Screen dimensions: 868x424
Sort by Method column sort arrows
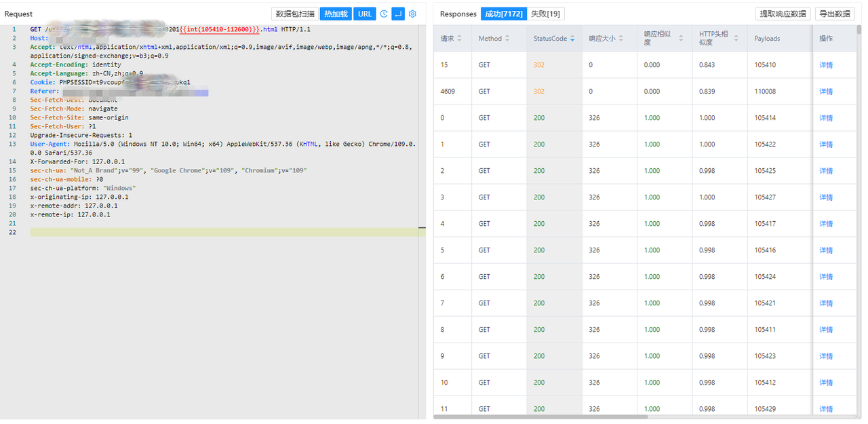pyautogui.click(x=507, y=39)
